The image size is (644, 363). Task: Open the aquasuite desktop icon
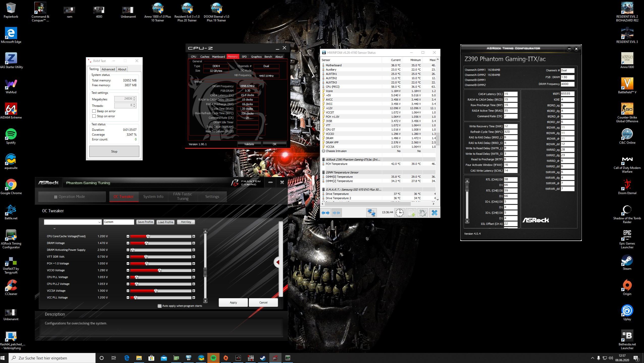pyautogui.click(x=11, y=161)
